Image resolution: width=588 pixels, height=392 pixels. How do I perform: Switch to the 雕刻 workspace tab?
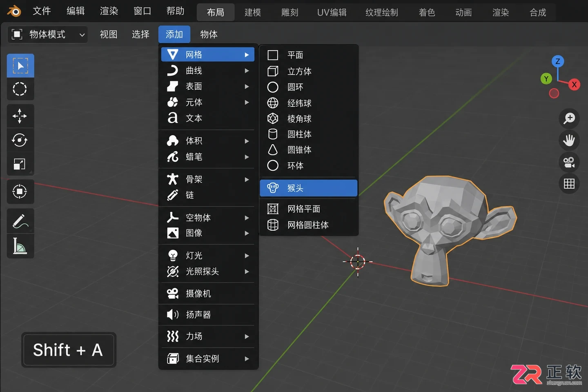[290, 13]
